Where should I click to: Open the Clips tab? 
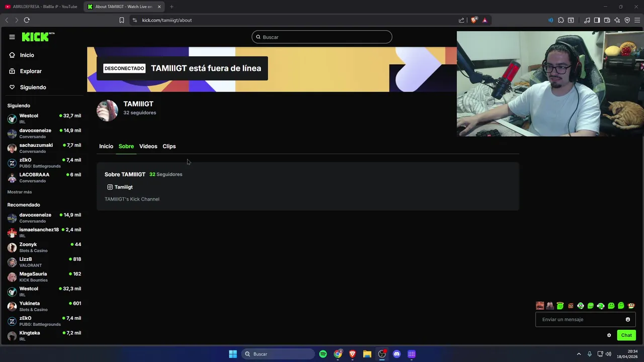point(169,146)
